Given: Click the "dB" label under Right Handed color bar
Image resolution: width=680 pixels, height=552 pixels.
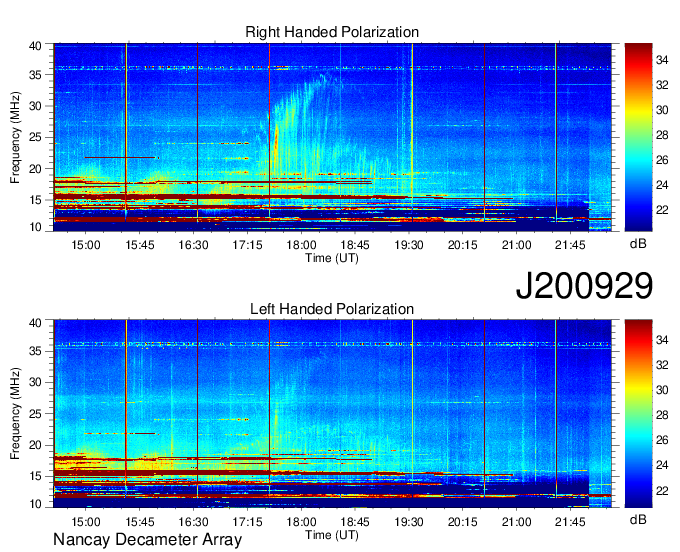Looking at the screenshot, I should click(638, 244).
